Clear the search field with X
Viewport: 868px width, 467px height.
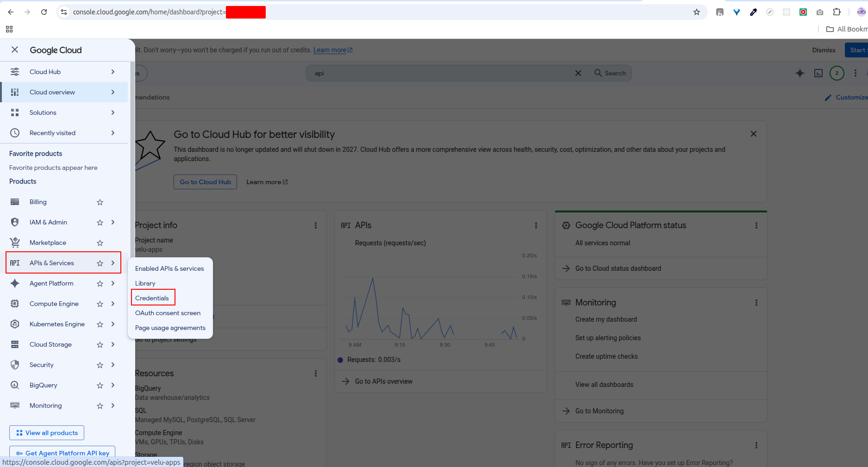[x=578, y=73]
